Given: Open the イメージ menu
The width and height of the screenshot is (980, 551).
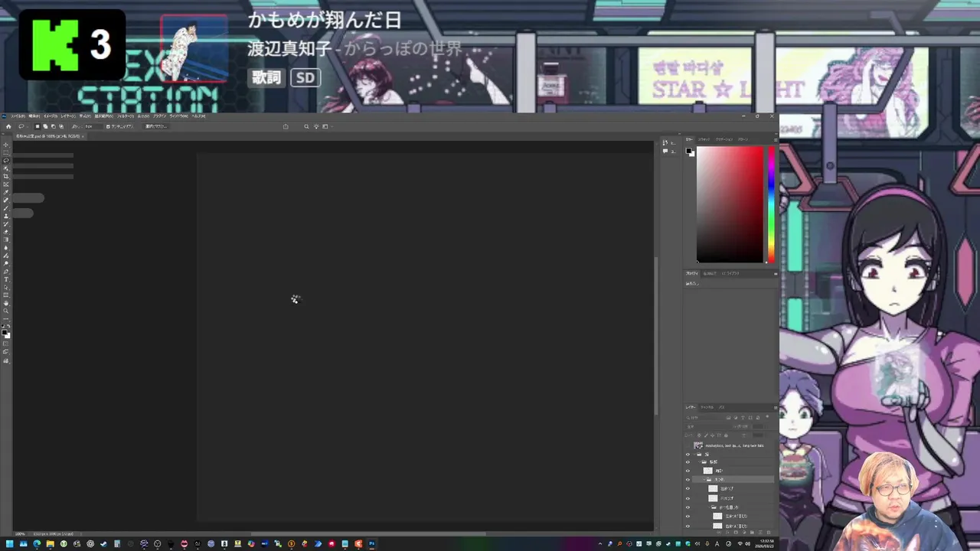Looking at the screenshot, I should (49, 116).
